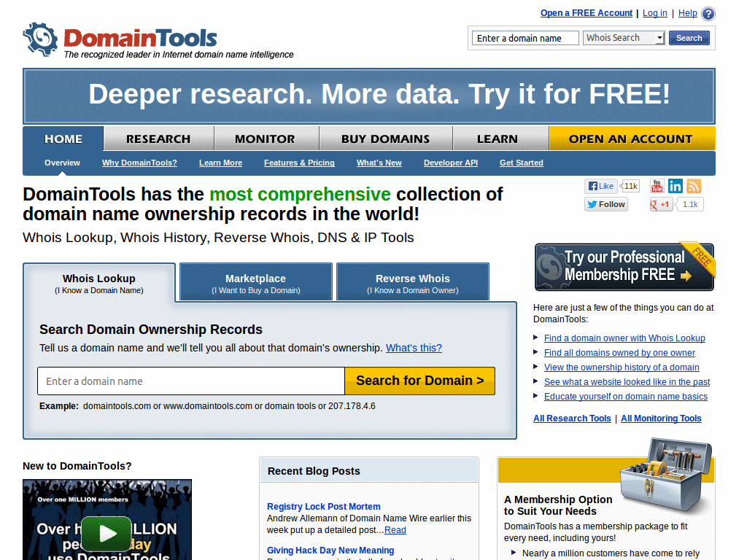The height and width of the screenshot is (560, 747).
Task: Focus the header domain name field
Action: pos(525,38)
